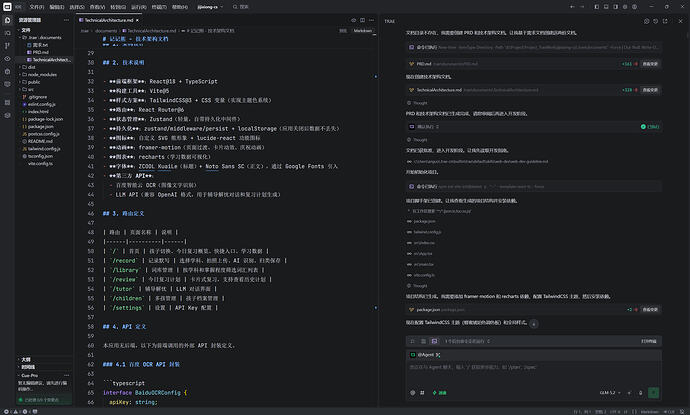Image resolution: width=690 pixels, height=415 pixels.
Task: Click the eye-shaped preview icon in activity bar
Action: click(x=7, y=59)
